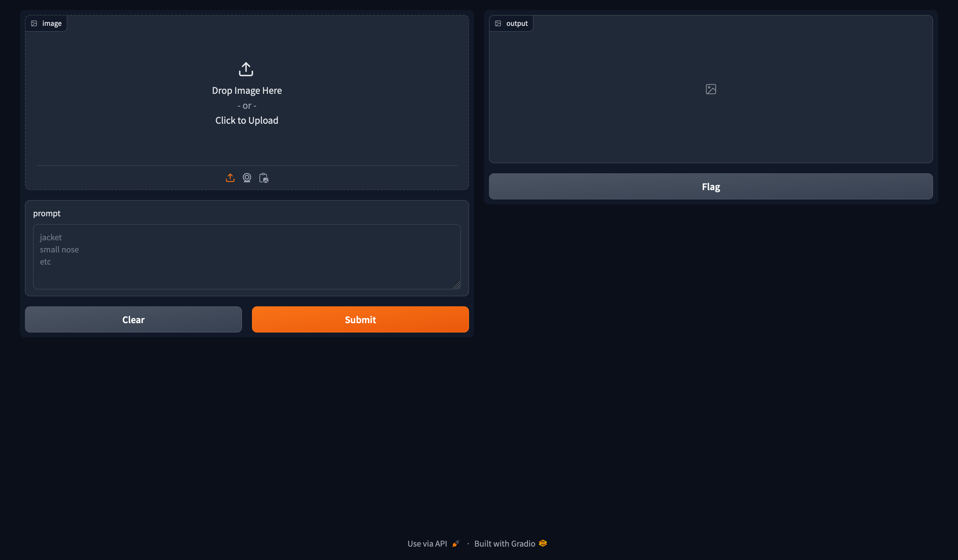Open the Built with Gradio link

point(505,544)
